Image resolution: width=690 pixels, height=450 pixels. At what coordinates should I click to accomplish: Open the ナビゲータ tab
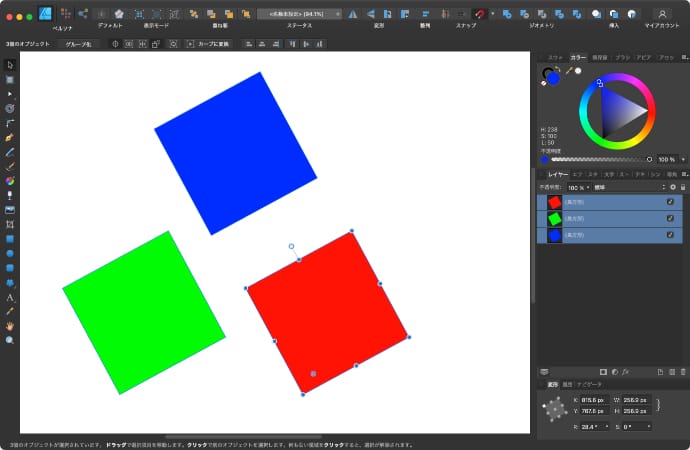589,384
